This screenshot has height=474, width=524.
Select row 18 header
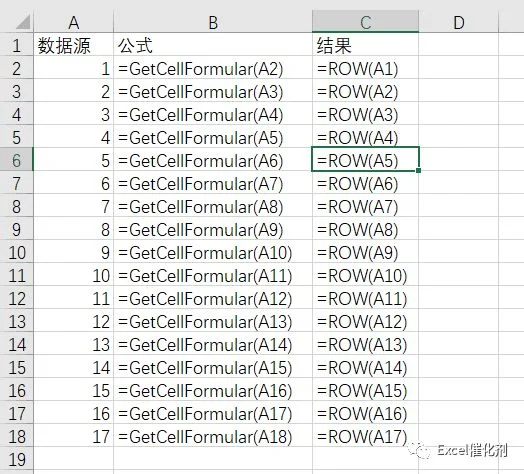pyautogui.click(x=17, y=436)
